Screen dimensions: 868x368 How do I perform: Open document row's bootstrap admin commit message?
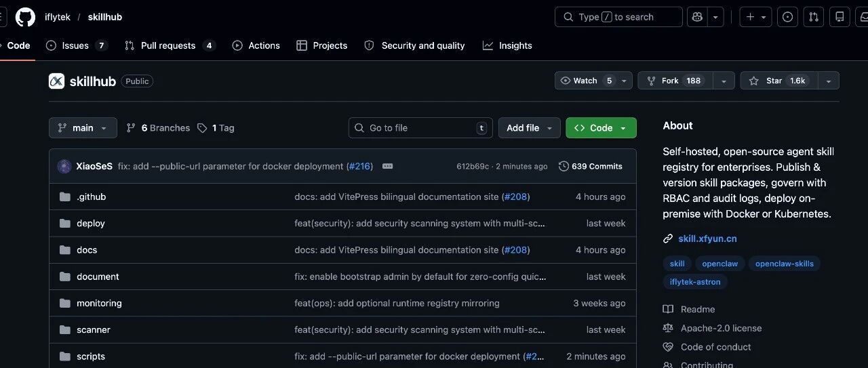(x=420, y=277)
